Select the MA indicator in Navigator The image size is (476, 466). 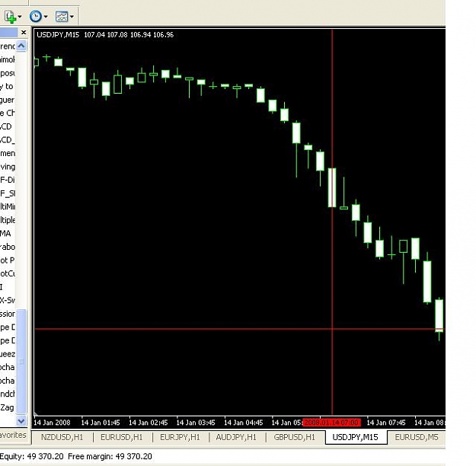coord(5,234)
